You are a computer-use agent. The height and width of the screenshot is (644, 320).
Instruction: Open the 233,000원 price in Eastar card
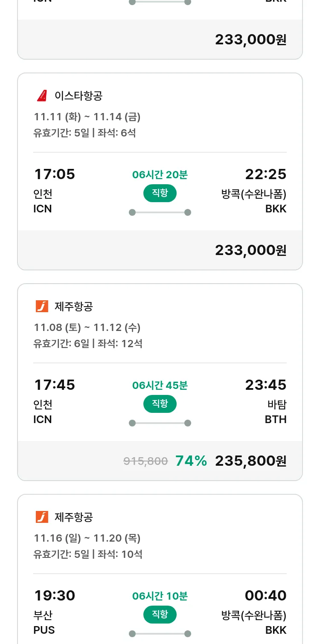[x=250, y=250]
